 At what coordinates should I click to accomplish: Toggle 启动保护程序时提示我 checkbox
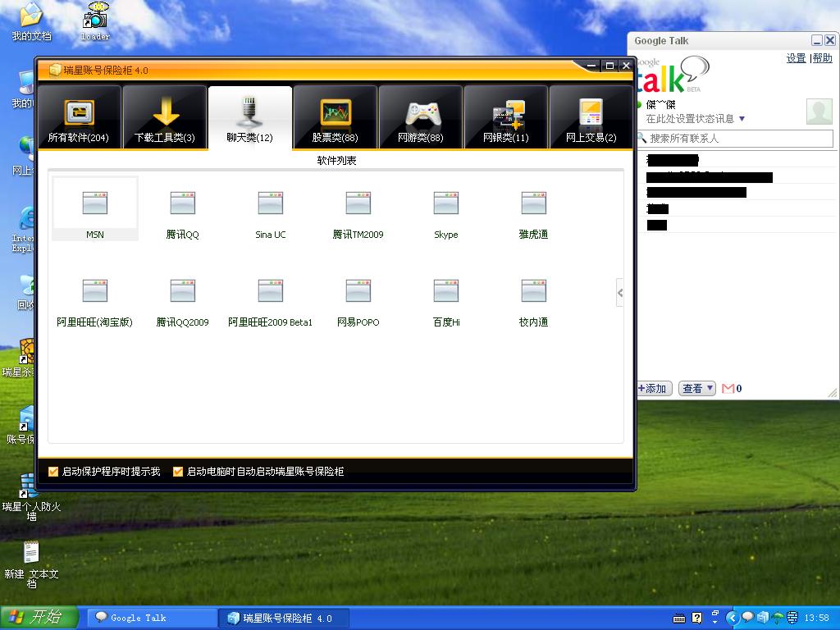[53, 472]
